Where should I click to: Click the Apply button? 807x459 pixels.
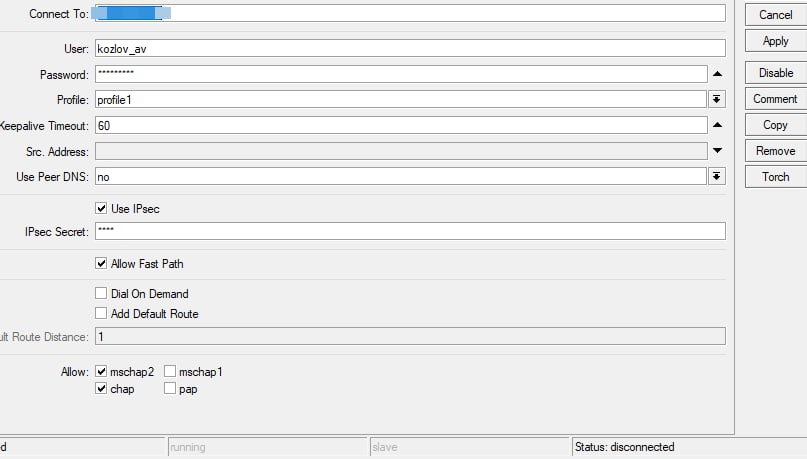[x=776, y=41]
